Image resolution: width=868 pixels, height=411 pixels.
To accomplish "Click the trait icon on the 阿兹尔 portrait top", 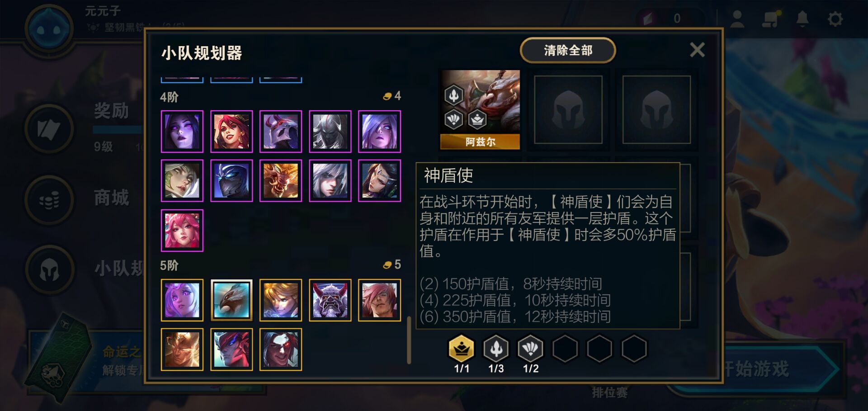I will coord(453,95).
